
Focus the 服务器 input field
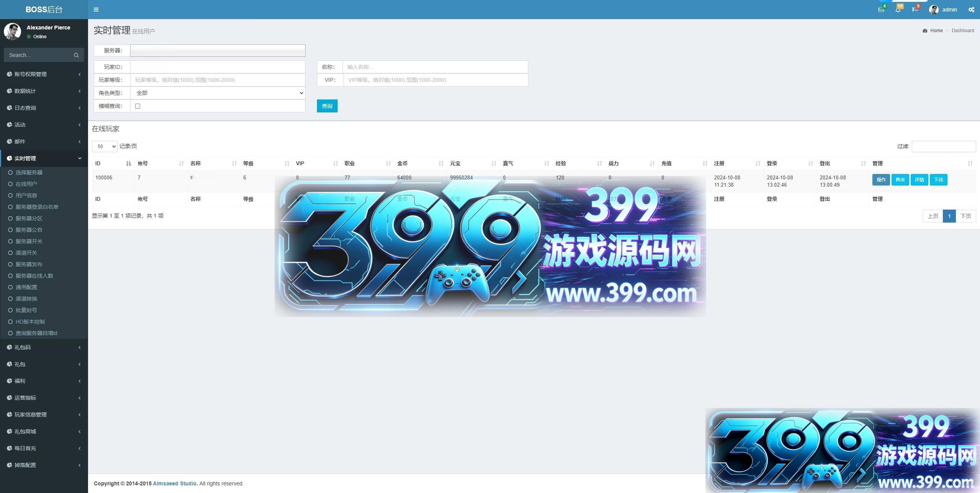218,50
